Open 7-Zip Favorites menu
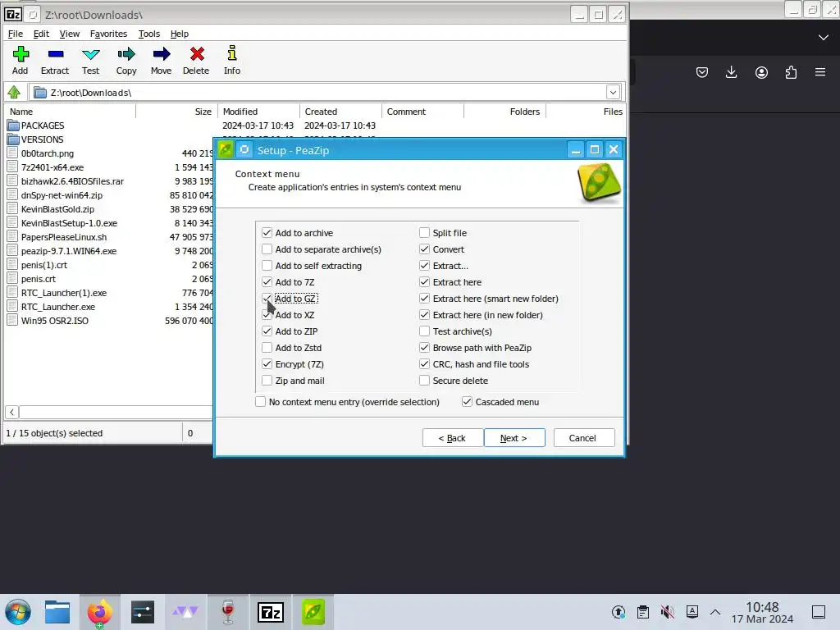Screen dimensions: 840x630 [109, 34]
